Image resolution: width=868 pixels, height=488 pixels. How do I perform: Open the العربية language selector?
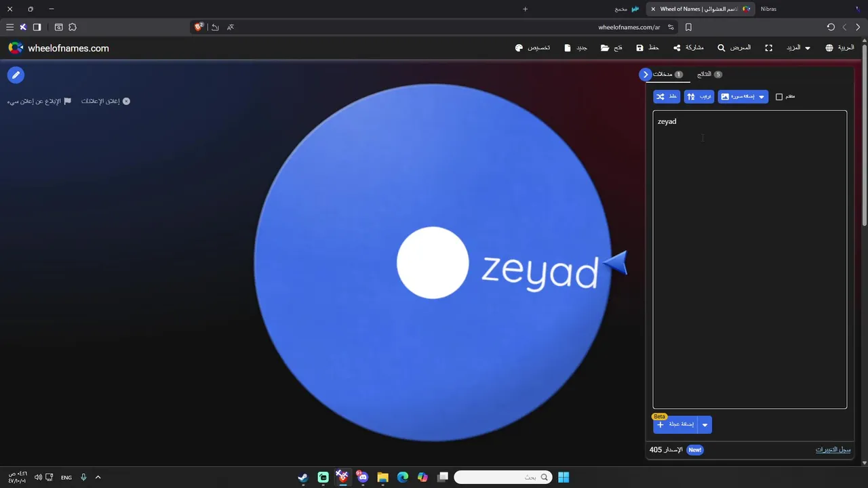click(x=840, y=48)
